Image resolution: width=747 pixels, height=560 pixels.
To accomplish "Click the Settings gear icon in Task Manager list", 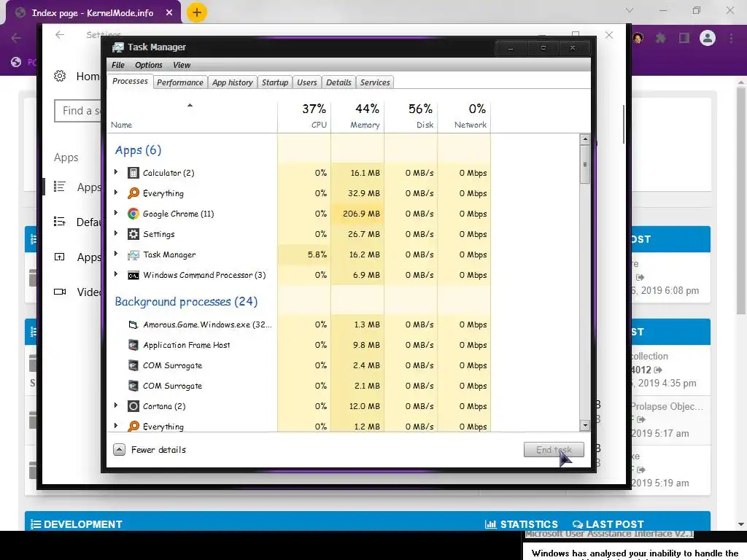I will (133, 234).
